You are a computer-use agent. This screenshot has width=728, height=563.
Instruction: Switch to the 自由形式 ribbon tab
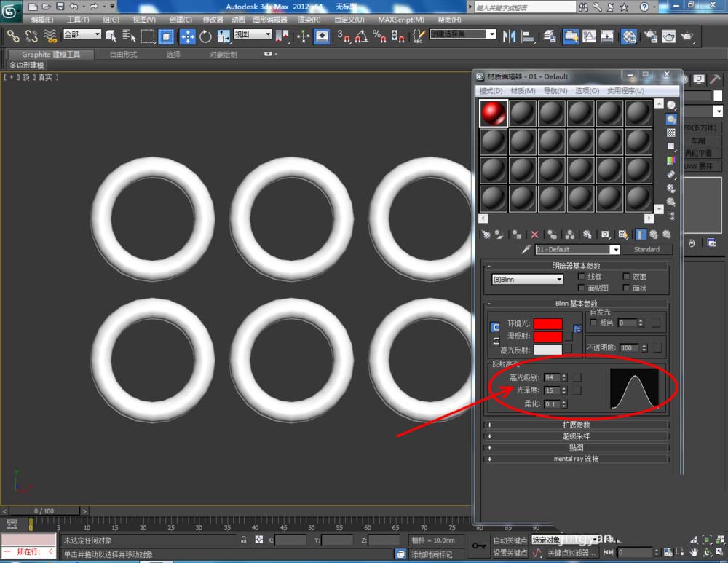click(124, 55)
